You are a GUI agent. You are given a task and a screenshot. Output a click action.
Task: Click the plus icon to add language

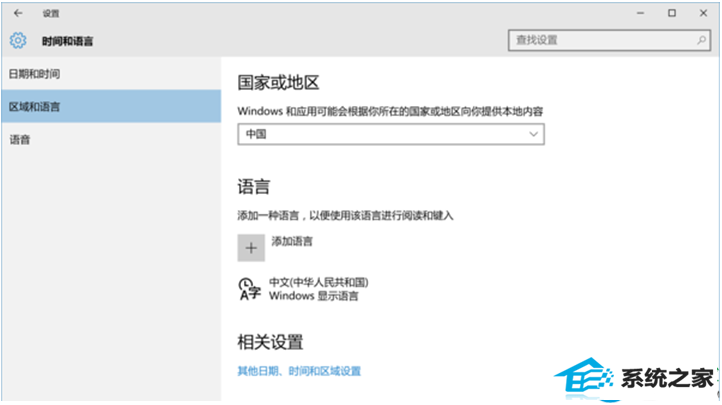(251, 248)
